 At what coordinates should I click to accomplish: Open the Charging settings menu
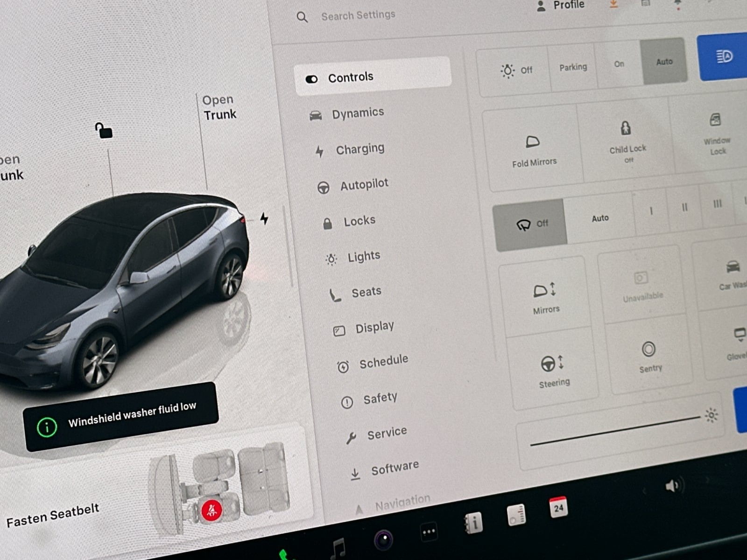pyautogui.click(x=359, y=149)
